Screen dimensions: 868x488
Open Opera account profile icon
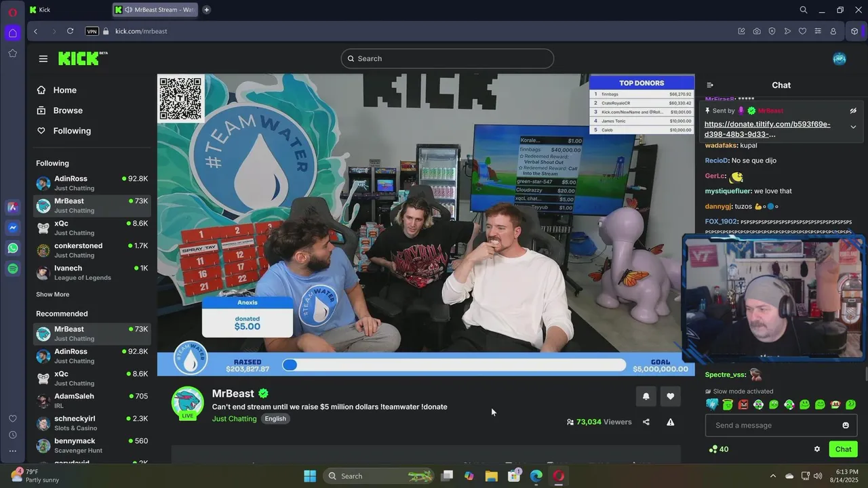833,31
